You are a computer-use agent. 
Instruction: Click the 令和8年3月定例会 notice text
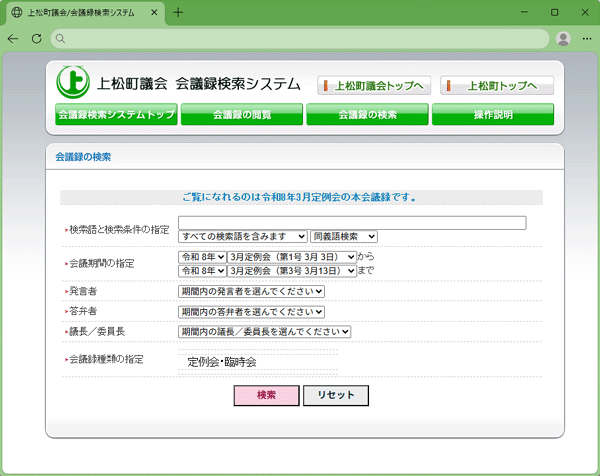(x=300, y=197)
